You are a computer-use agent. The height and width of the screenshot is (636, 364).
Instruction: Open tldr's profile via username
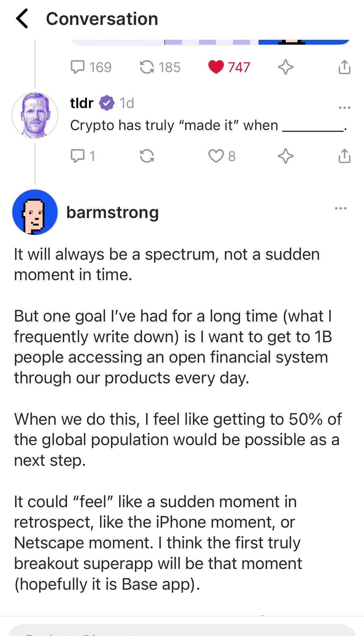coord(82,103)
